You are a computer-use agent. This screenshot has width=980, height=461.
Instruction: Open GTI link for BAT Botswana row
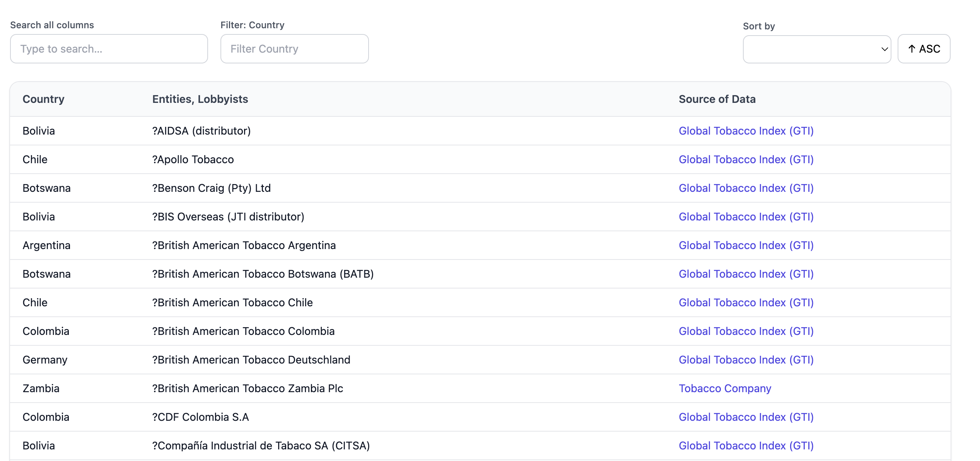(746, 274)
